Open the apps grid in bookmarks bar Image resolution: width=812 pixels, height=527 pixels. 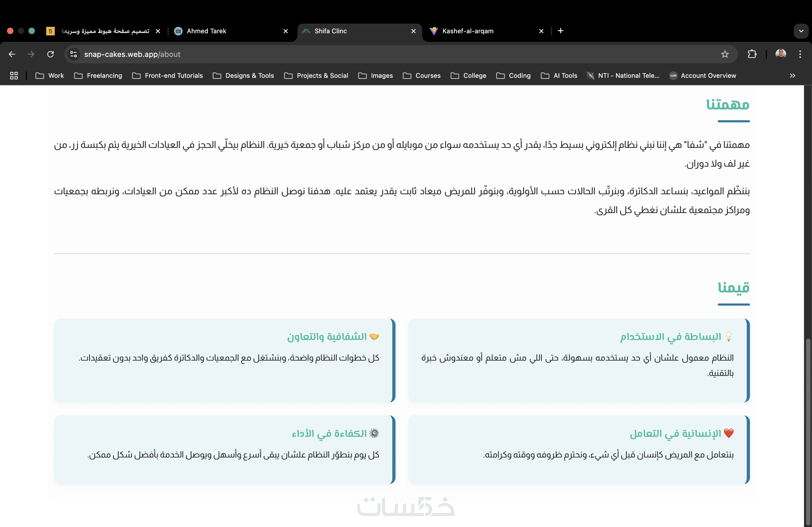point(14,76)
